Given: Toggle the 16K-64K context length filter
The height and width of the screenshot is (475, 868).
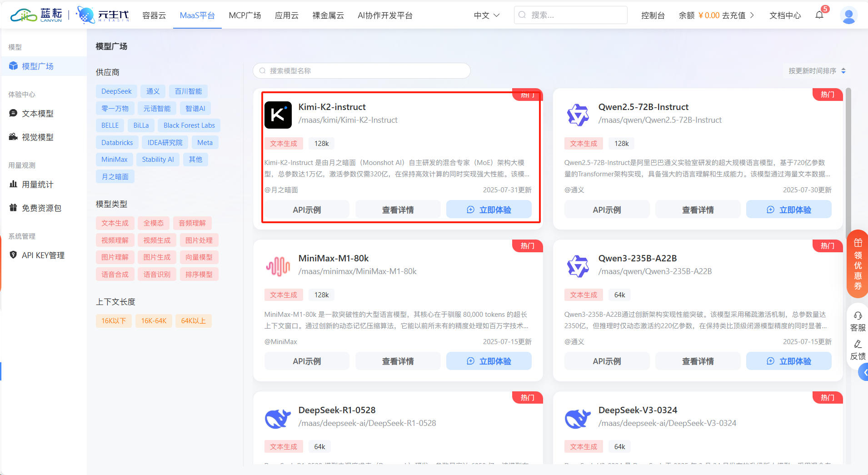Looking at the screenshot, I should click(154, 321).
